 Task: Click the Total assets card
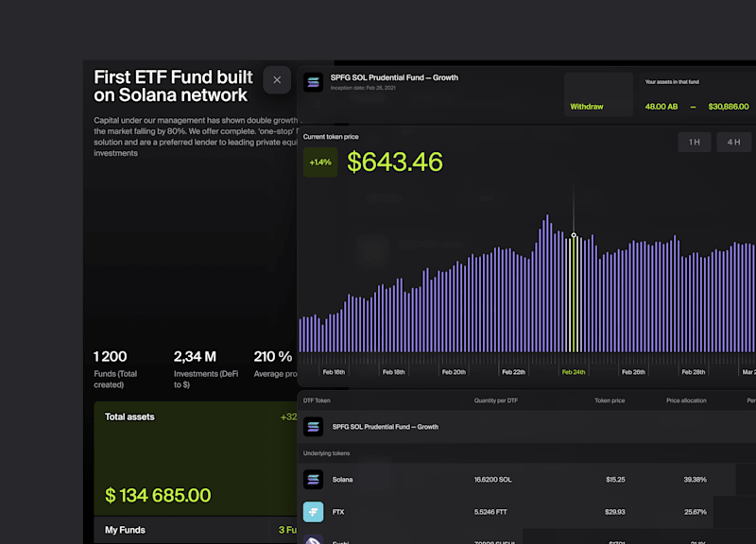(x=196, y=459)
